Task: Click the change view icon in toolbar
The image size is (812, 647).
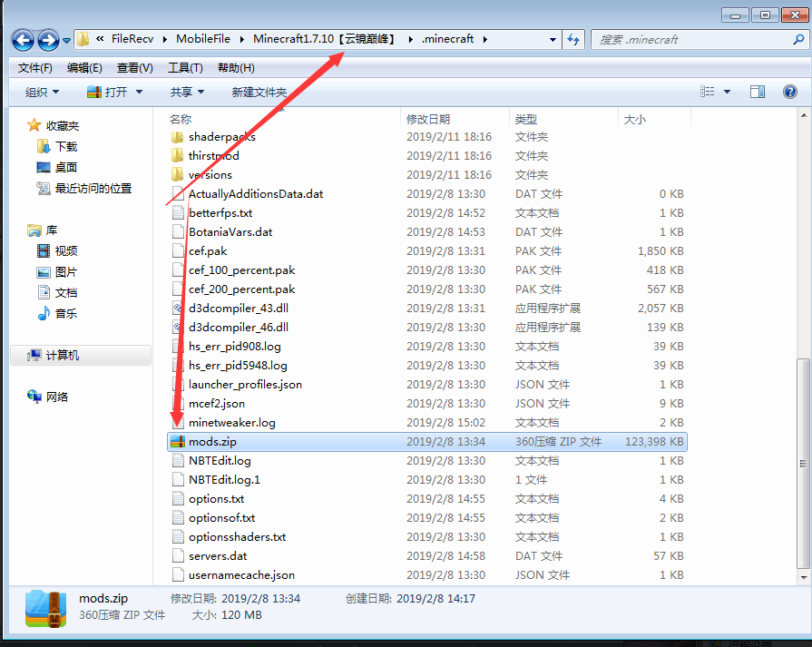Action: (x=708, y=92)
